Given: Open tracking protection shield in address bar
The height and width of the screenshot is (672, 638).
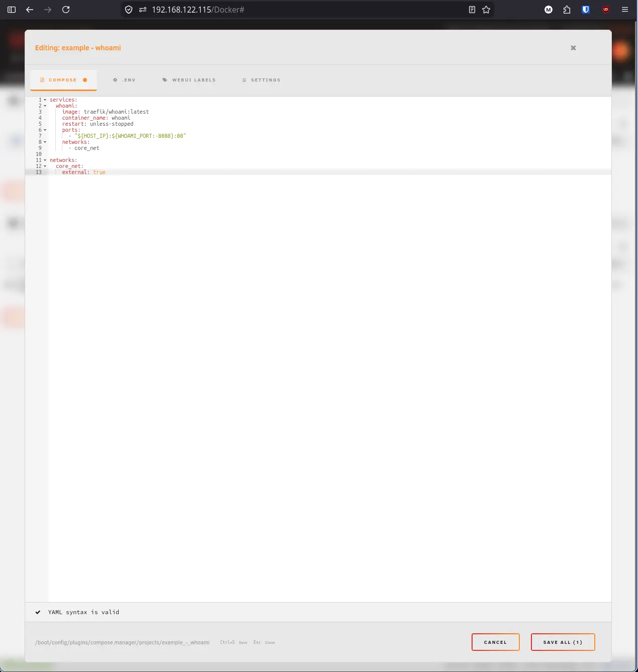Looking at the screenshot, I should [x=129, y=10].
